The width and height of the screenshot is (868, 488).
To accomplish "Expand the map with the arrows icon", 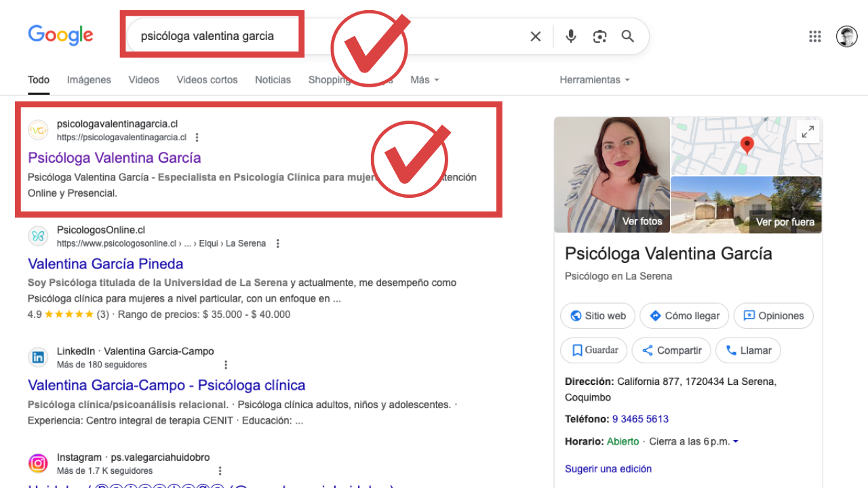I will pos(808,133).
